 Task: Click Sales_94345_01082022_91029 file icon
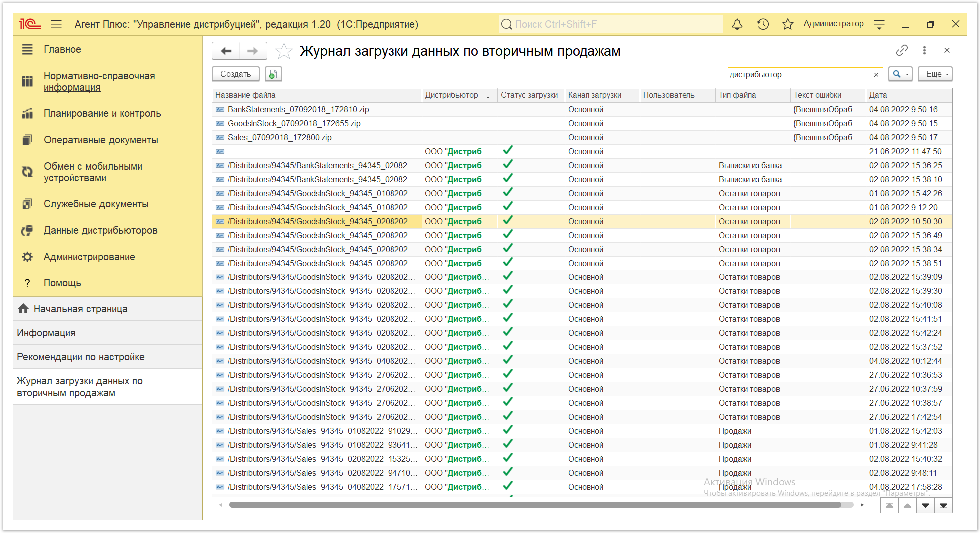pyautogui.click(x=220, y=431)
